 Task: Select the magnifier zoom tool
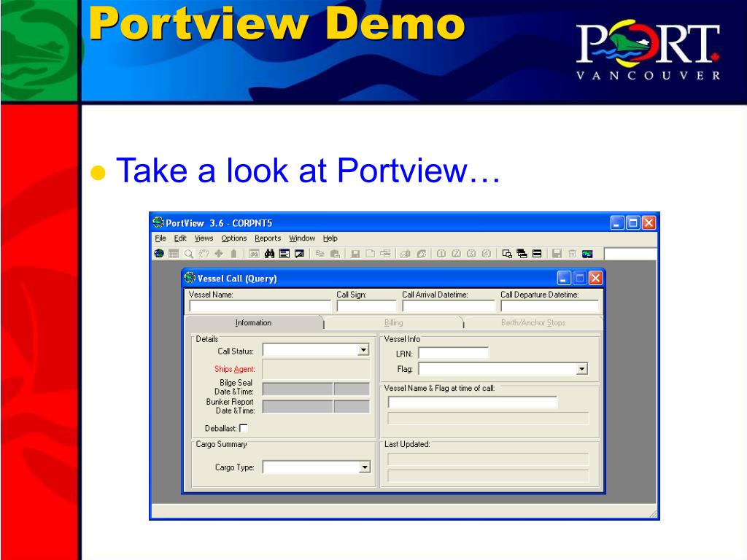(189, 254)
